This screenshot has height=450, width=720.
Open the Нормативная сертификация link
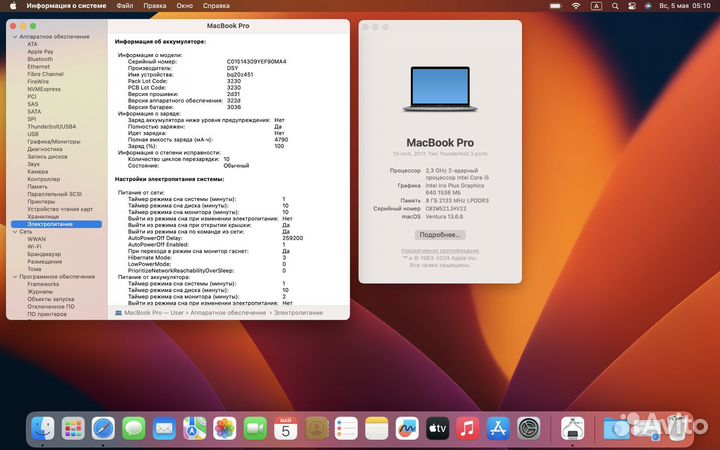[x=440, y=251]
